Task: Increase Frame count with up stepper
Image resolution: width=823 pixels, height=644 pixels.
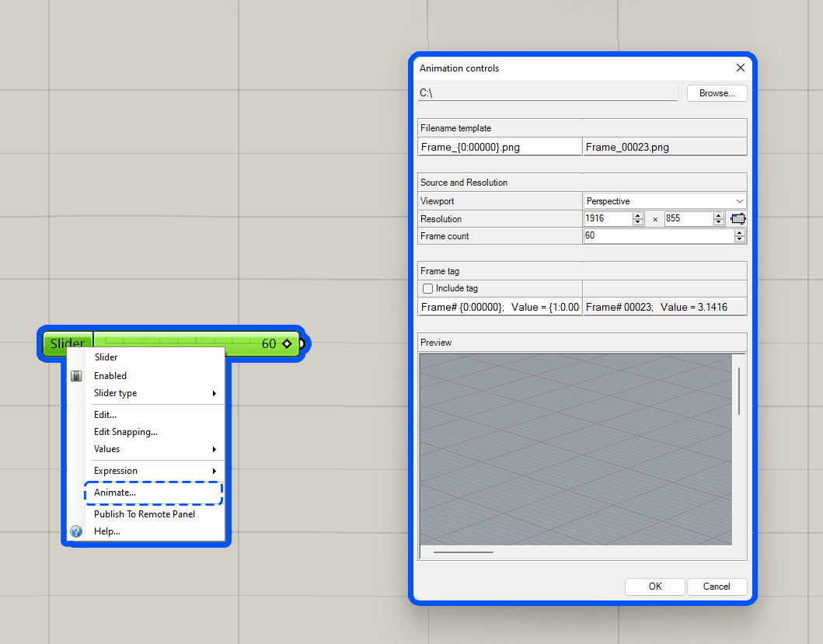Action: click(739, 232)
